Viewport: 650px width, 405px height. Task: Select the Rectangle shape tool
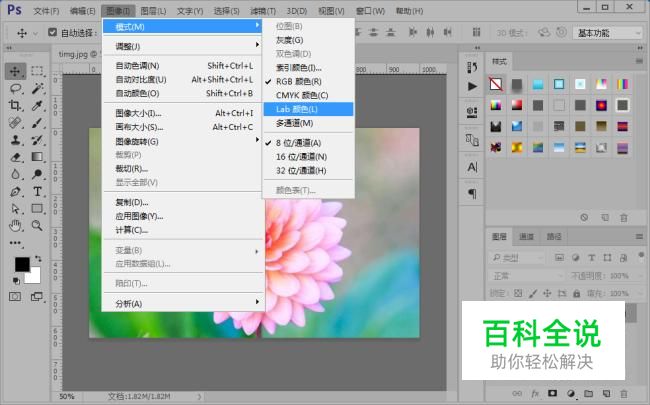coord(37,209)
